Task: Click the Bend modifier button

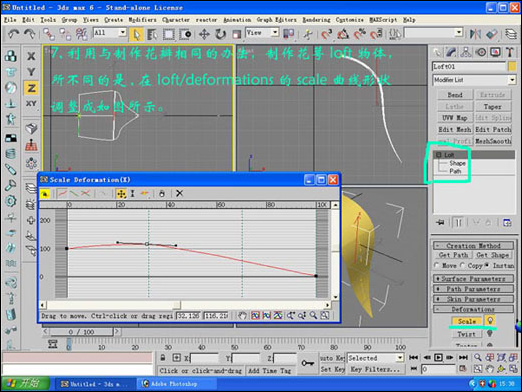Action: pos(455,95)
